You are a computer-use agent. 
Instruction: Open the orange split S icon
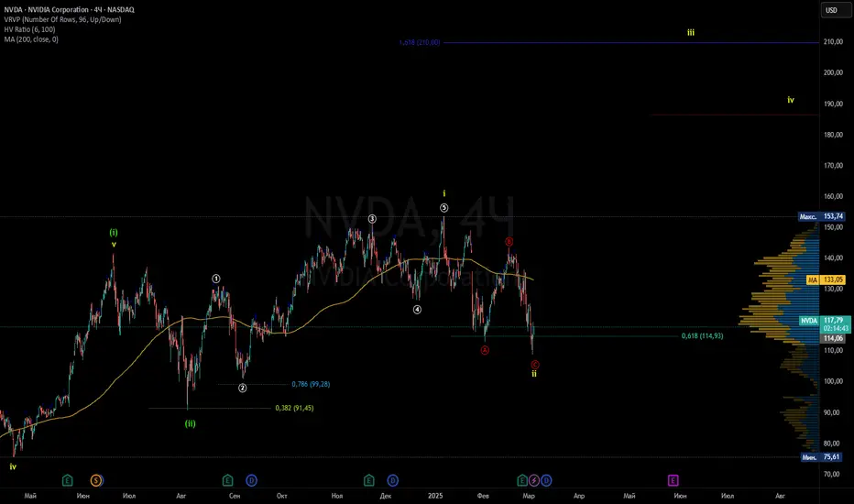click(x=96, y=480)
